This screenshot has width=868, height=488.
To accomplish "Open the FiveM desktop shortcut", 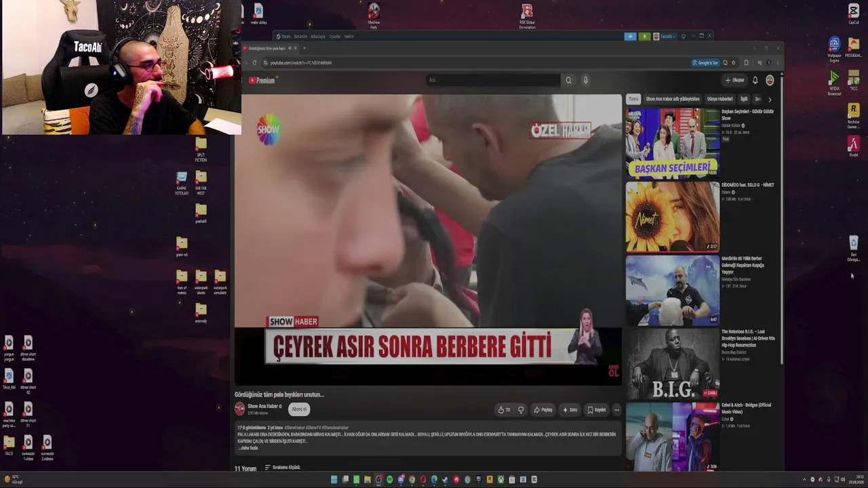I will 854,146.
